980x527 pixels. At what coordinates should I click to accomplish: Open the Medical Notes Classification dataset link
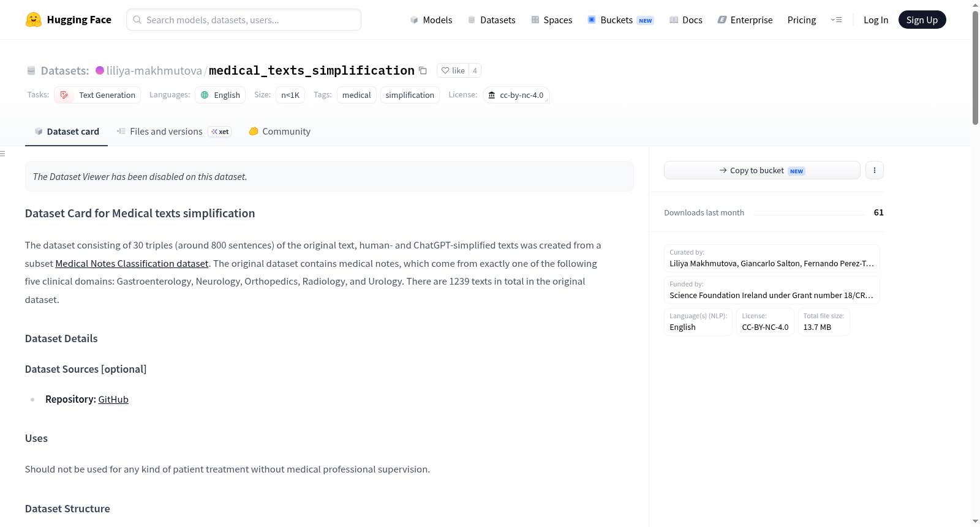tap(132, 263)
